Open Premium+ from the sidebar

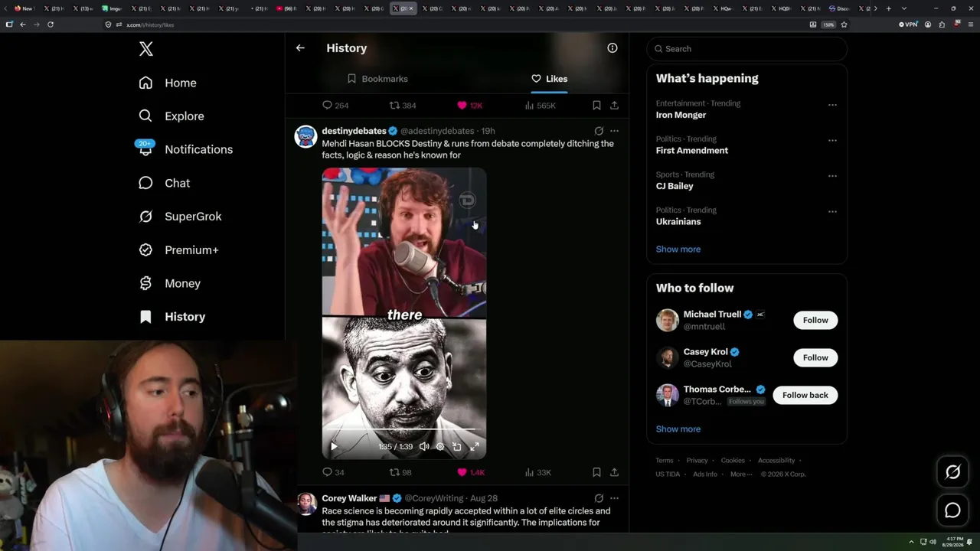coord(178,250)
